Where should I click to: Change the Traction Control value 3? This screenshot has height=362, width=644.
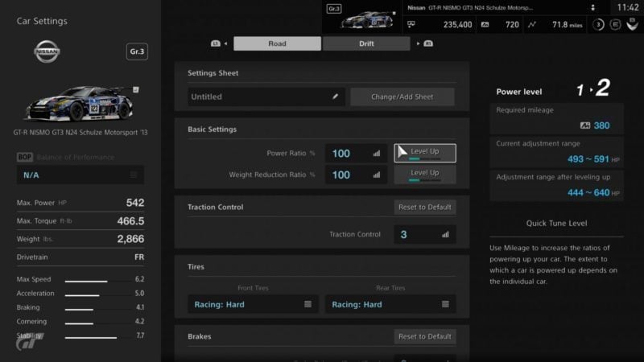(425, 234)
